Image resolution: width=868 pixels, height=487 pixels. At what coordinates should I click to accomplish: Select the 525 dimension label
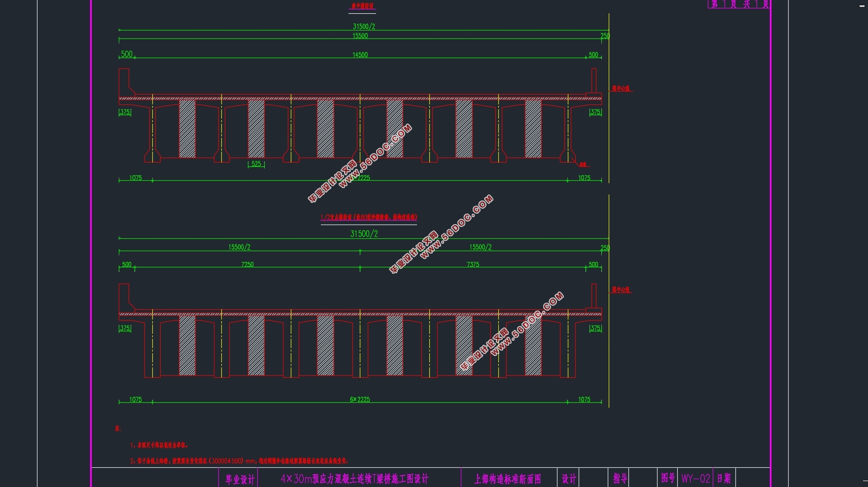click(x=256, y=164)
